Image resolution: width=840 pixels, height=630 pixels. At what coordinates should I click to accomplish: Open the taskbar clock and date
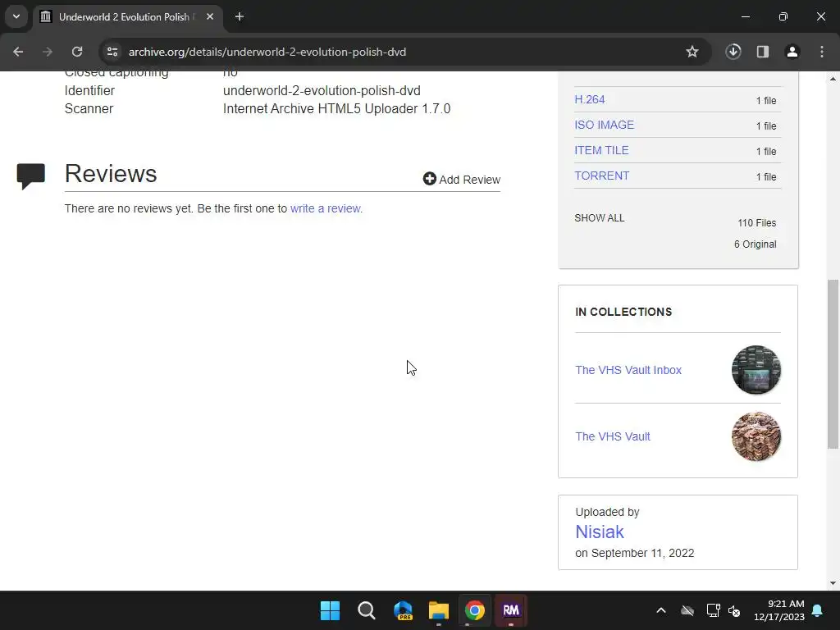point(779,610)
